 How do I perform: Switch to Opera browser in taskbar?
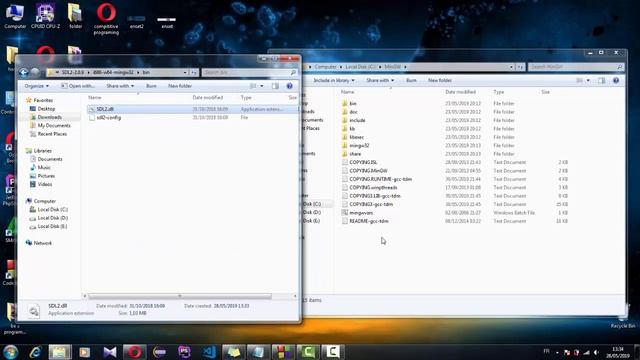135,352
